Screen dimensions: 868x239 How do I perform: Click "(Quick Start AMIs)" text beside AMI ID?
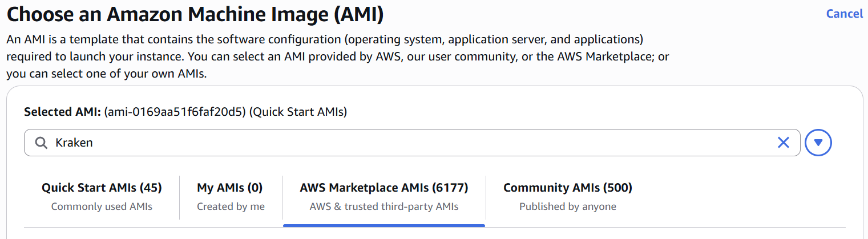299,112
